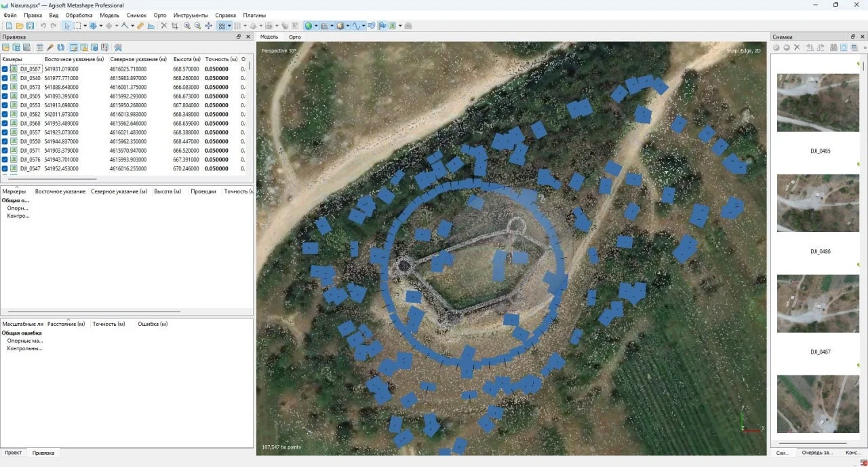Image resolution: width=868 pixels, height=467 pixels.
Task: Open Reference Settings with the wrench icon
Action: coord(119,48)
